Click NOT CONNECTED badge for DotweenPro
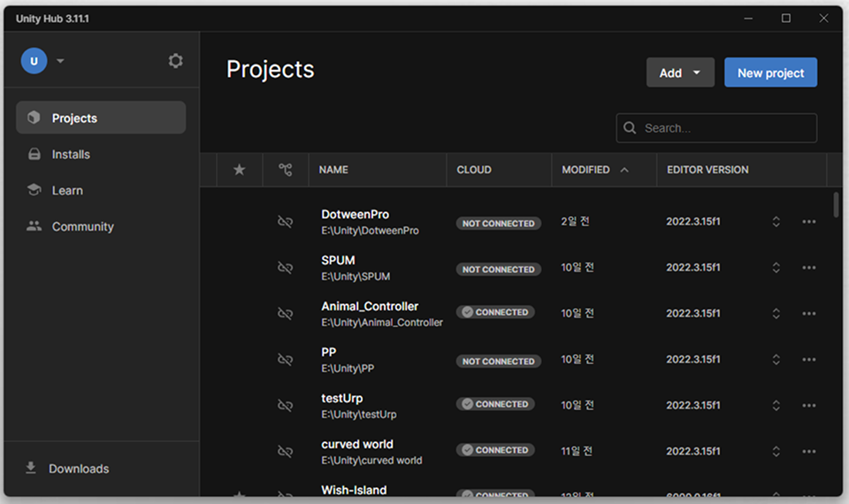The width and height of the screenshot is (849, 504). tap(498, 223)
